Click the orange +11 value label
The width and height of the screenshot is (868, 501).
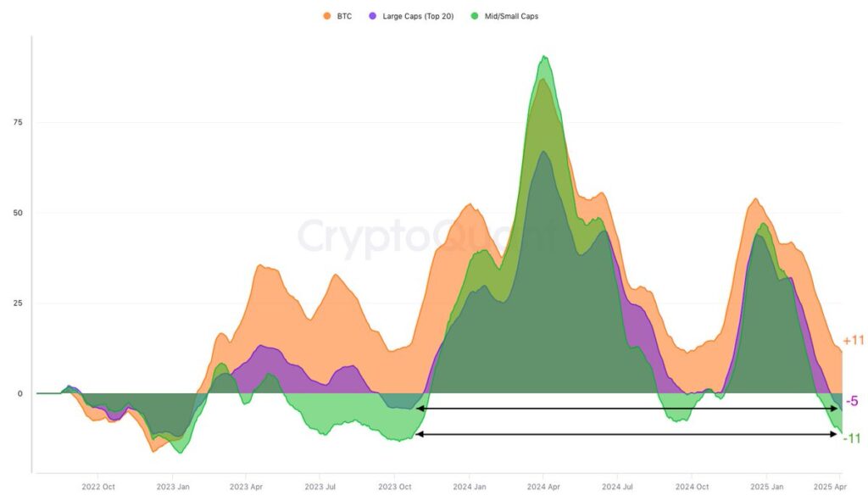(x=854, y=341)
